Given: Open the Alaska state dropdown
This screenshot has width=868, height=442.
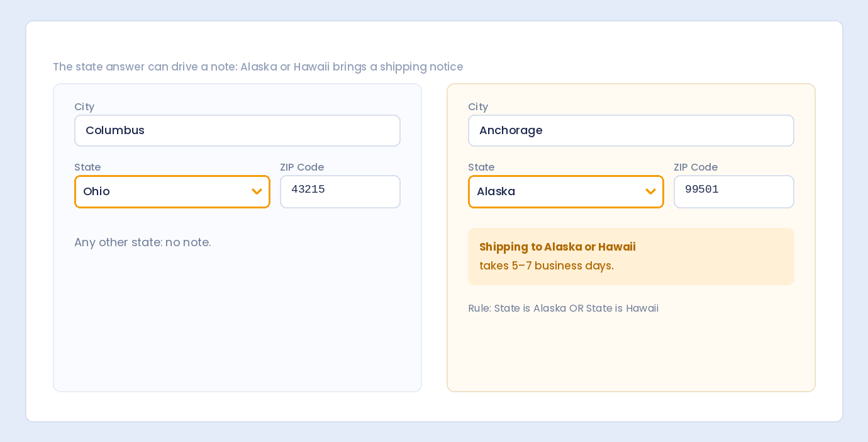Looking at the screenshot, I should tap(566, 191).
